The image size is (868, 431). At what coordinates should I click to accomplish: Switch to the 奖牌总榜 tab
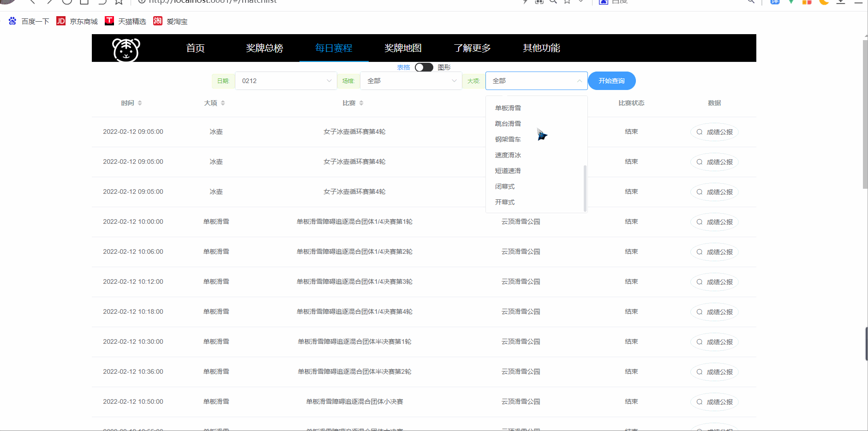tap(264, 48)
